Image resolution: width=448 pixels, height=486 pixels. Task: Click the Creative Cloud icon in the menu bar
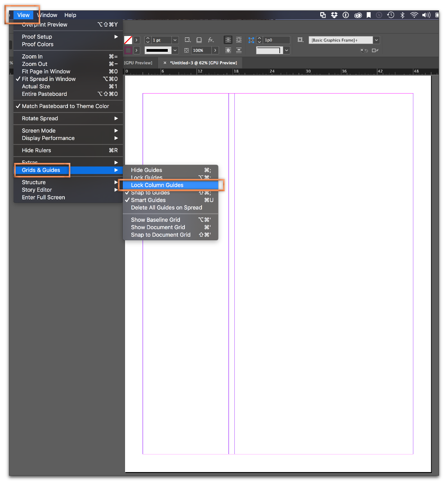tap(358, 14)
